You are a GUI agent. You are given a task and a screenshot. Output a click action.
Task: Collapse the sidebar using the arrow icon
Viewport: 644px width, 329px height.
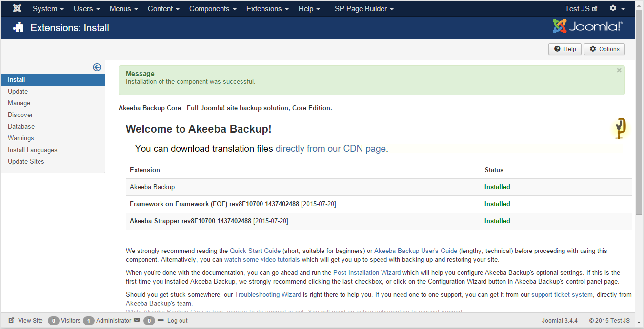coord(97,67)
